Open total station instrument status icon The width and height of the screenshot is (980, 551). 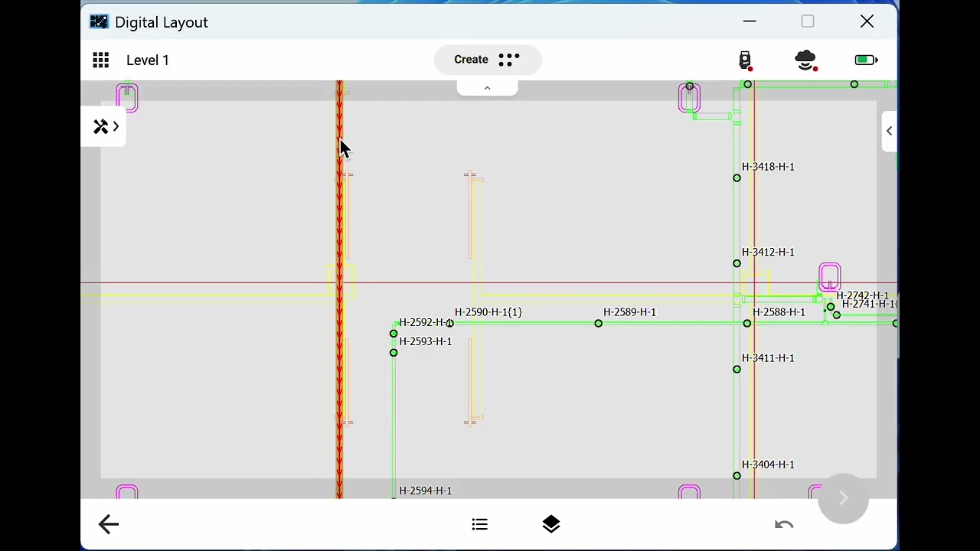click(746, 60)
